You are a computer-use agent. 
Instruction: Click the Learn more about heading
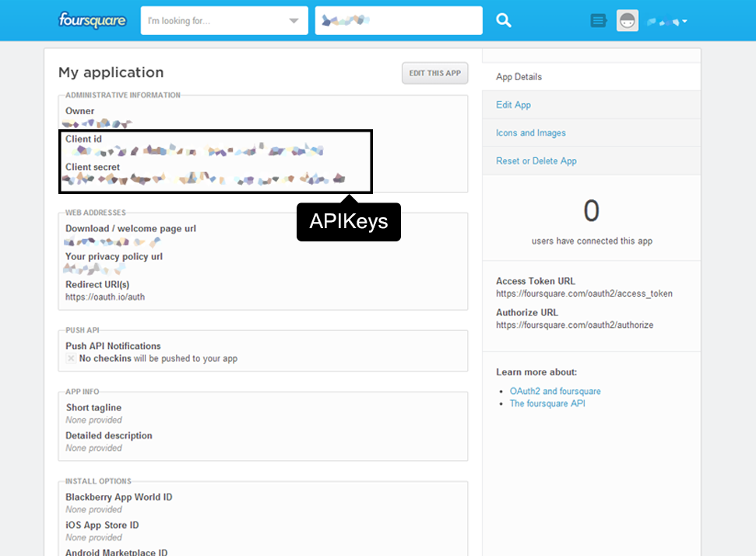pos(536,372)
